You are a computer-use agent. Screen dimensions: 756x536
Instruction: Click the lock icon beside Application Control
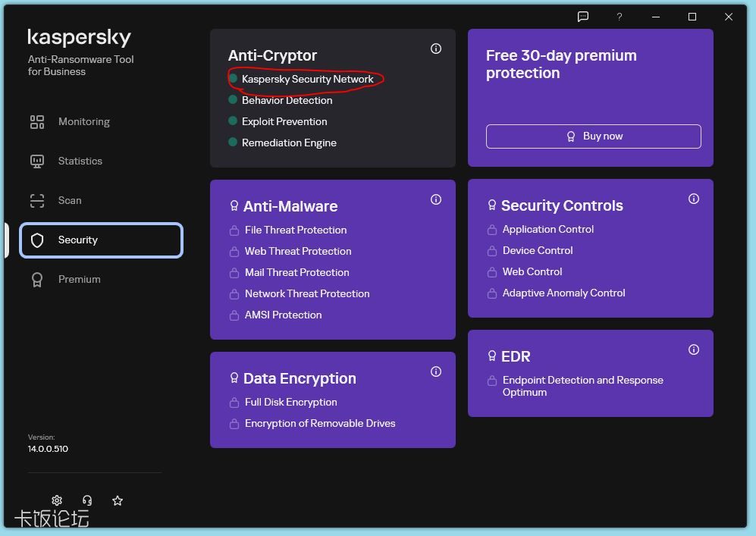(492, 230)
